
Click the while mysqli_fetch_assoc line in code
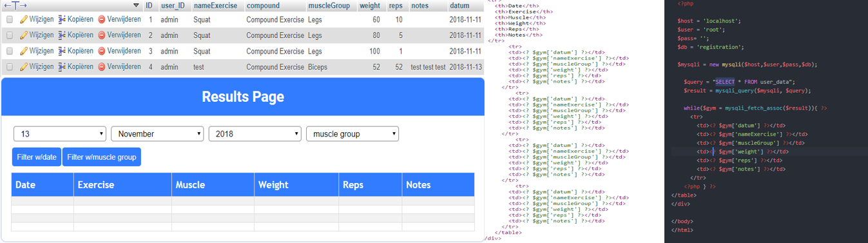coord(756,108)
